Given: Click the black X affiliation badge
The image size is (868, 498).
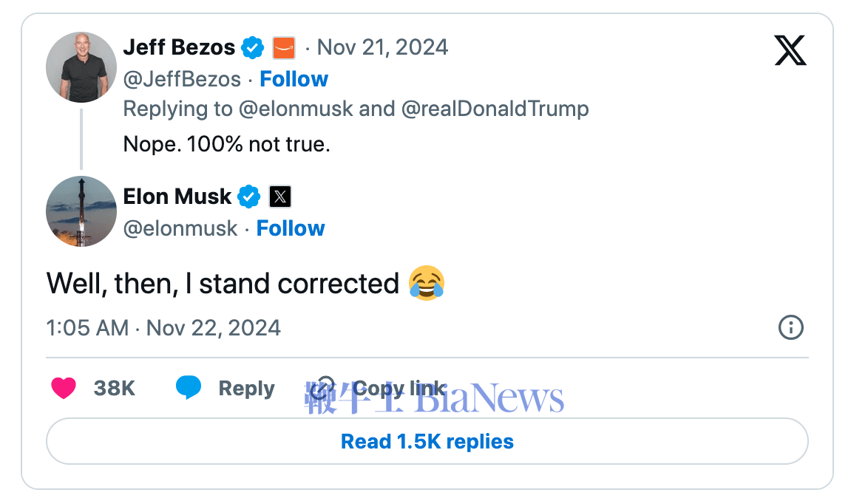Looking at the screenshot, I should click(280, 197).
